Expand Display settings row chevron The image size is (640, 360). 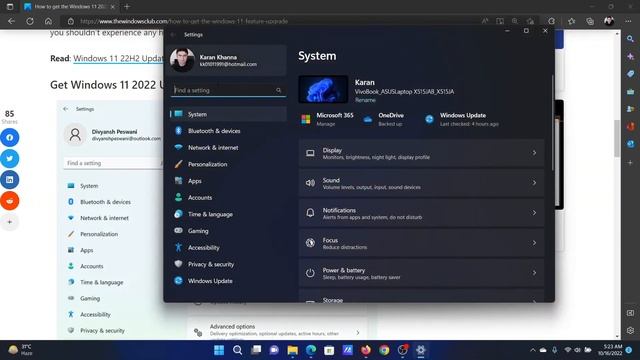click(534, 153)
